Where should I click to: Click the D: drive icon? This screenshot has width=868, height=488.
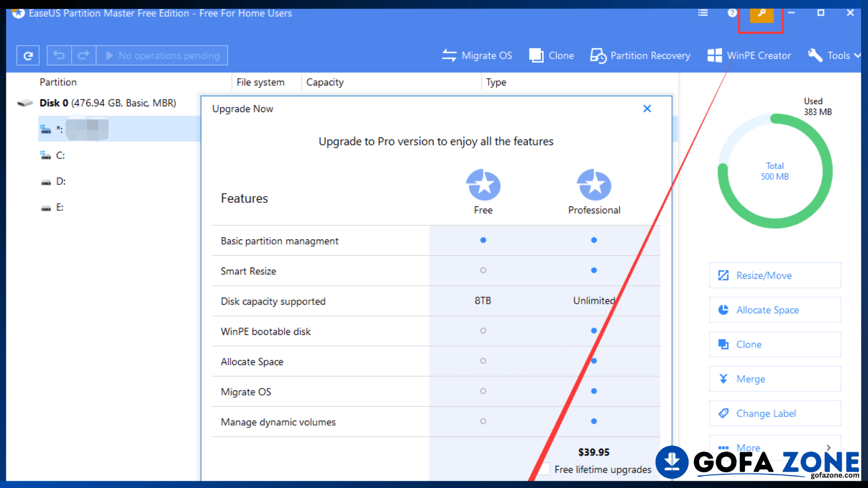coord(46,182)
